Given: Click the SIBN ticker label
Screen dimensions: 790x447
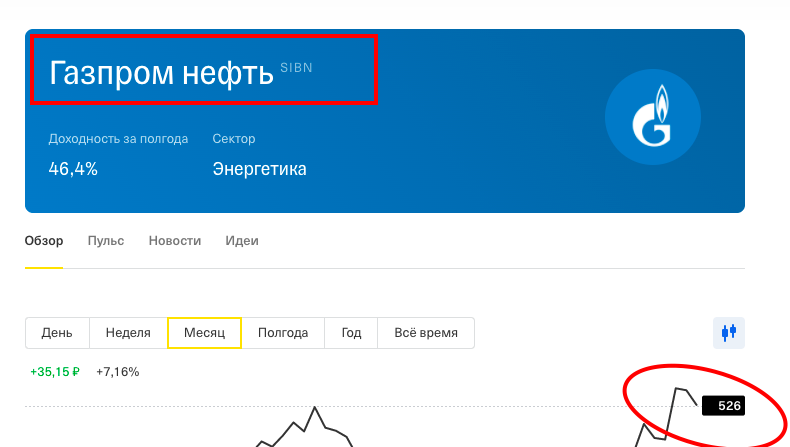Looking at the screenshot, I should tap(296, 68).
